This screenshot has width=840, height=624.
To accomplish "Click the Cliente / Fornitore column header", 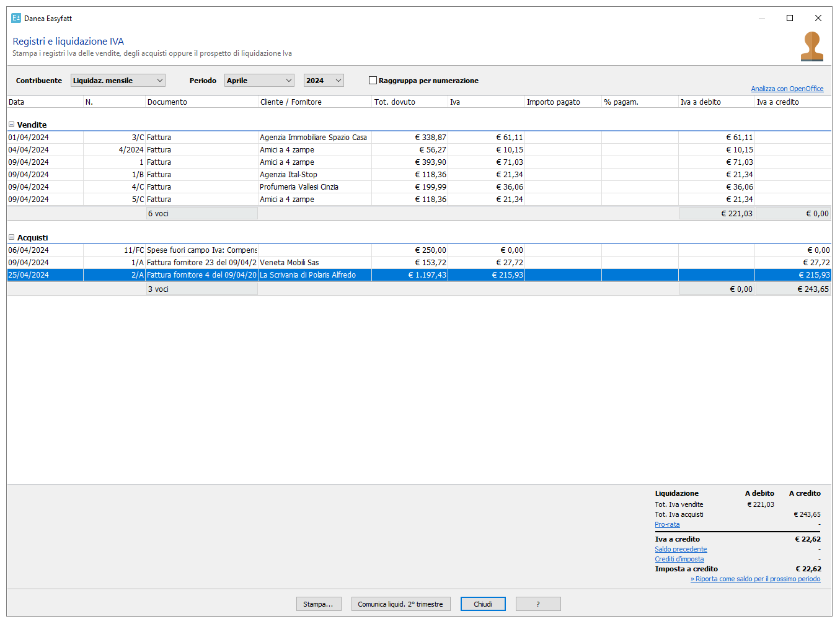I will coord(315,102).
